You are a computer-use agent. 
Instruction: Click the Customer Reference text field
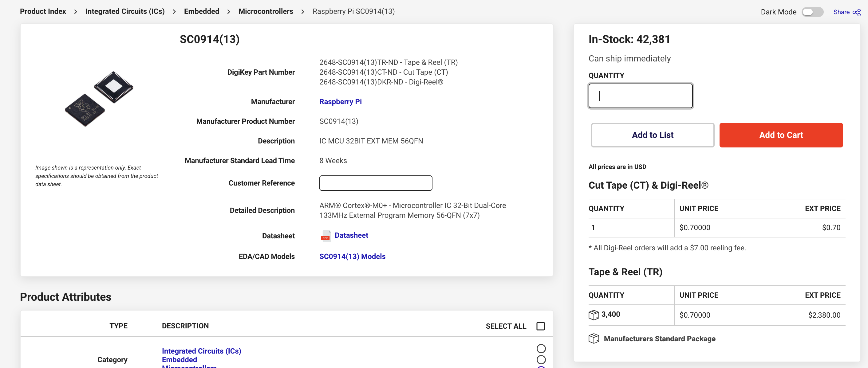375,183
